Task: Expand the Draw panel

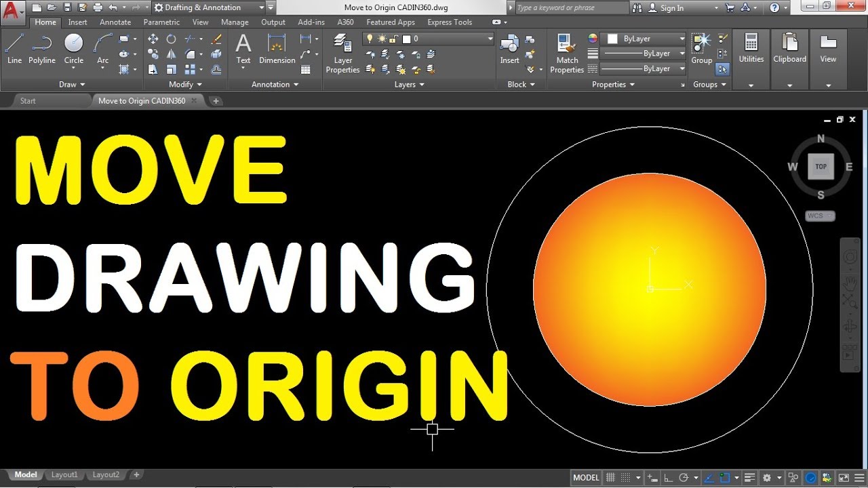Action: 72,85
